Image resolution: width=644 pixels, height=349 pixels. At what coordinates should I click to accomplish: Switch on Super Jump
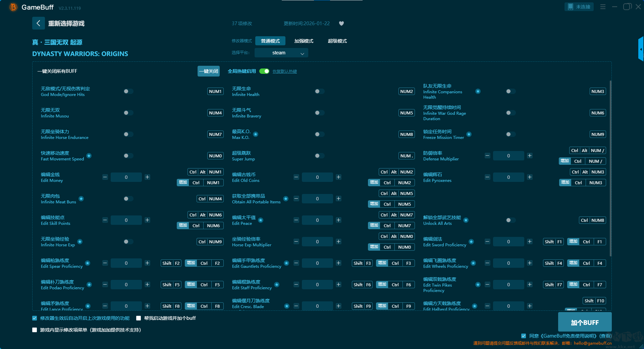point(319,156)
